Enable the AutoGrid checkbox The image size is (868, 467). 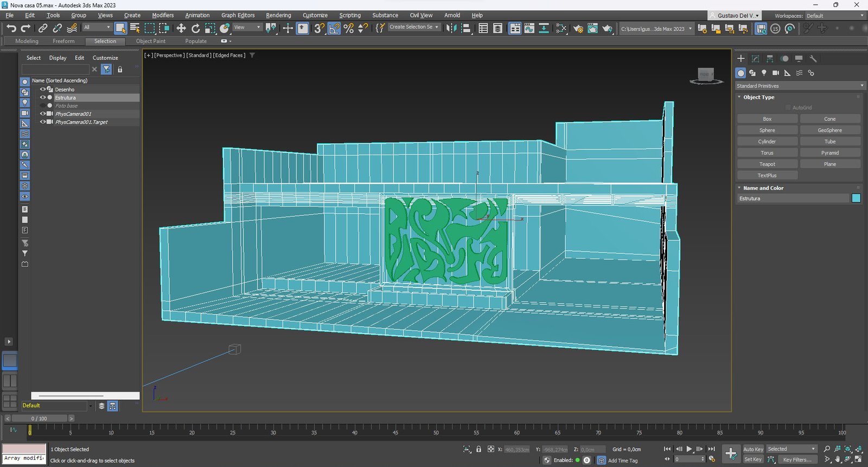[788, 107]
